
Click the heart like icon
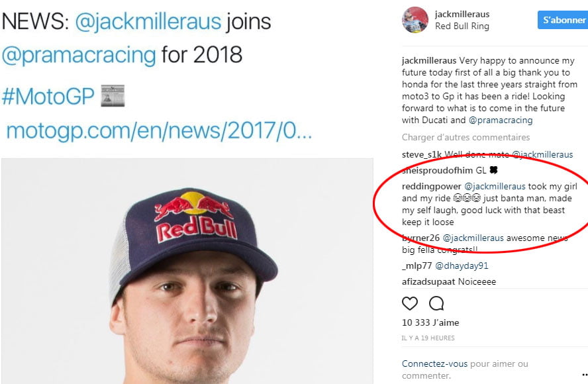pyautogui.click(x=410, y=304)
